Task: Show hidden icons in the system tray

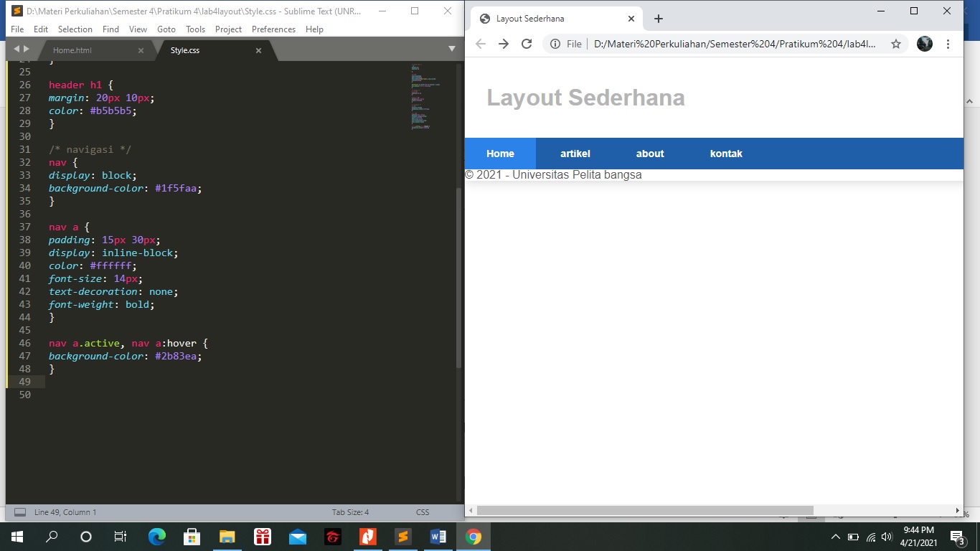Action: [836, 536]
